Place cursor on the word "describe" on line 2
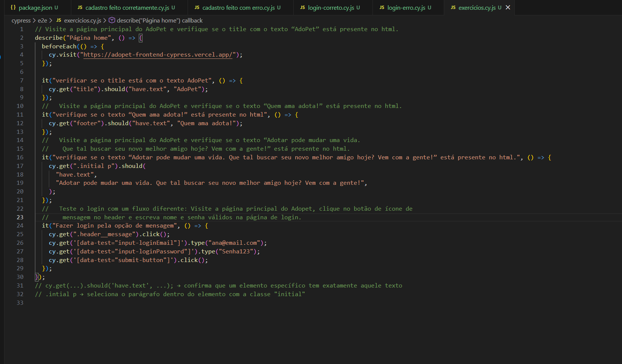The width and height of the screenshot is (622, 364). click(x=49, y=38)
